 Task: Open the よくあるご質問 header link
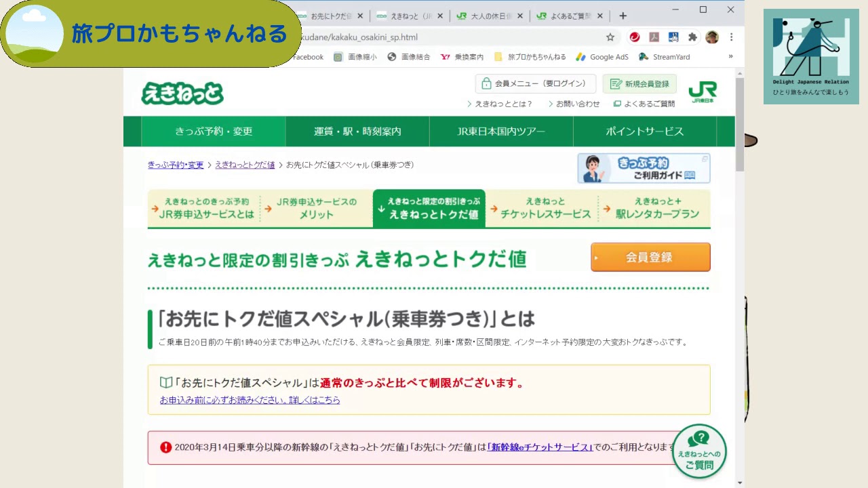644,104
